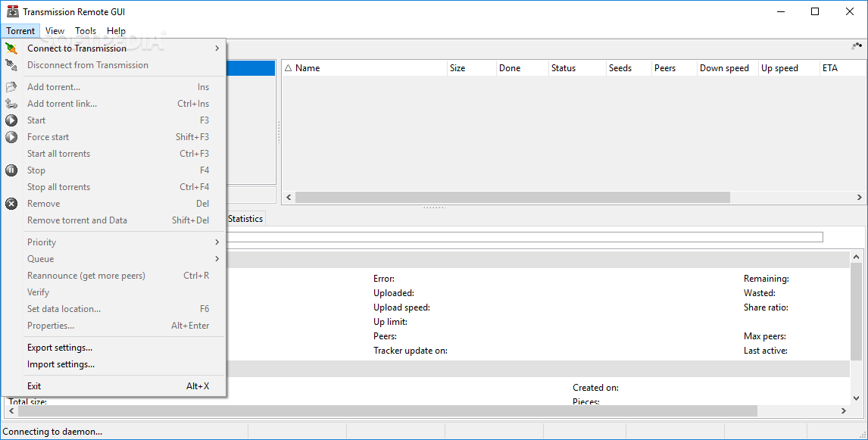Viewport: 868px width, 440px height.
Task: Select the Disconnect from Transmission icon
Action: click(14, 65)
